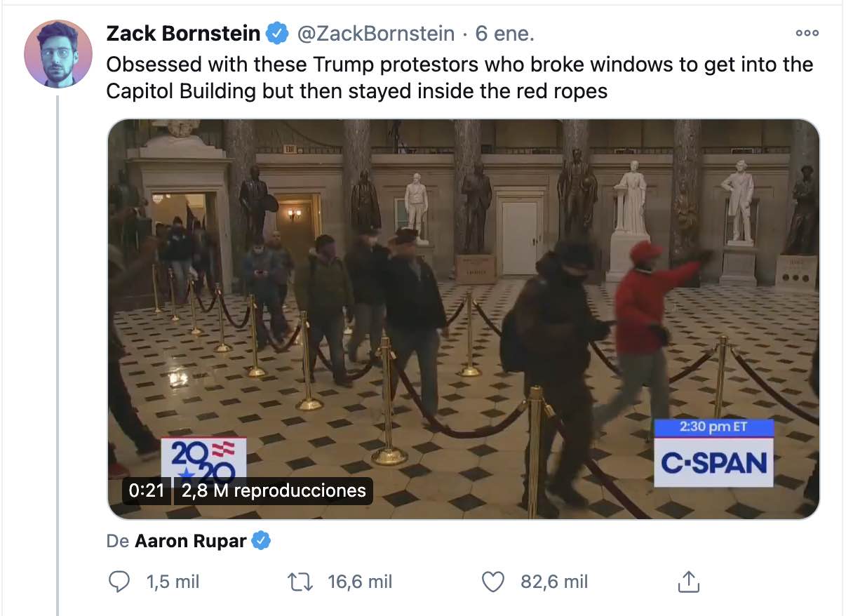This screenshot has width=846, height=616.
Task: Open Zack Bornstein display name link
Action: coord(184,32)
